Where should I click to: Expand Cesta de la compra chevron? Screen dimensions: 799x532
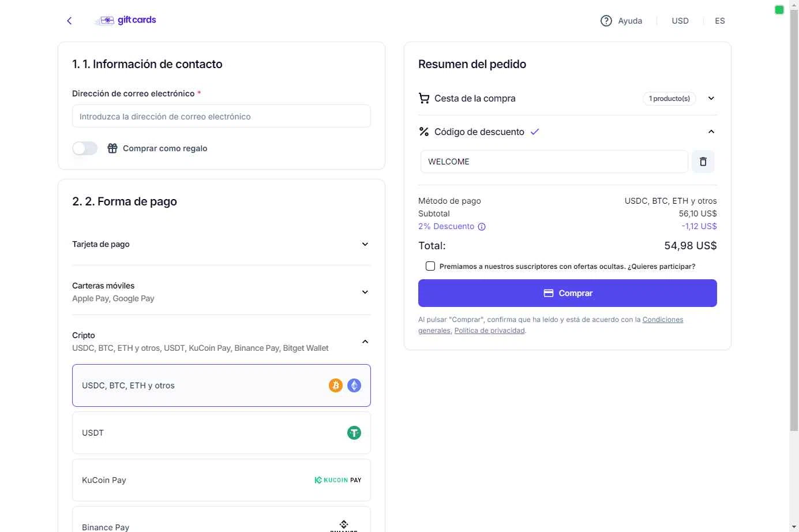tap(711, 98)
